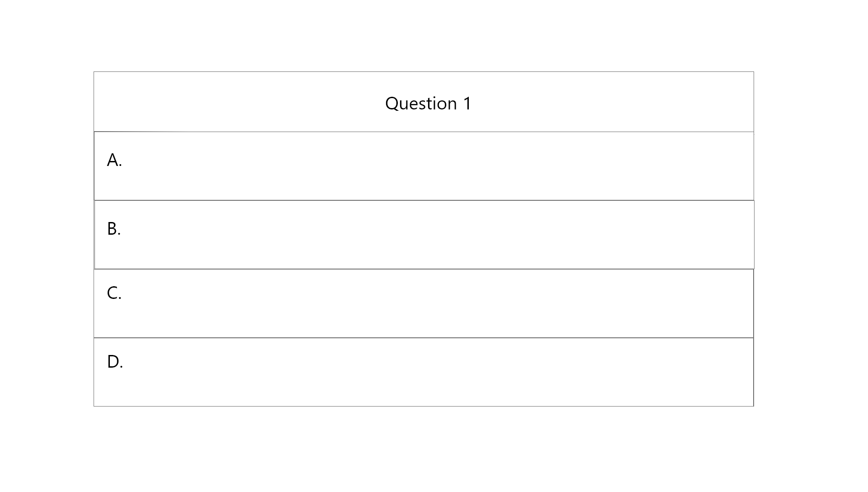This screenshot has width=868, height=492.
Task: Click the letter label B.
Action: pos(114,229)
